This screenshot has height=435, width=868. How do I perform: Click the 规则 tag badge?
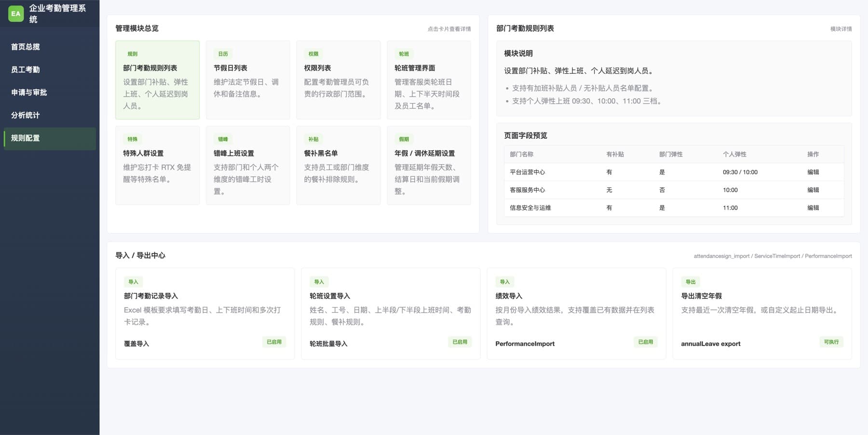point(132,54)
